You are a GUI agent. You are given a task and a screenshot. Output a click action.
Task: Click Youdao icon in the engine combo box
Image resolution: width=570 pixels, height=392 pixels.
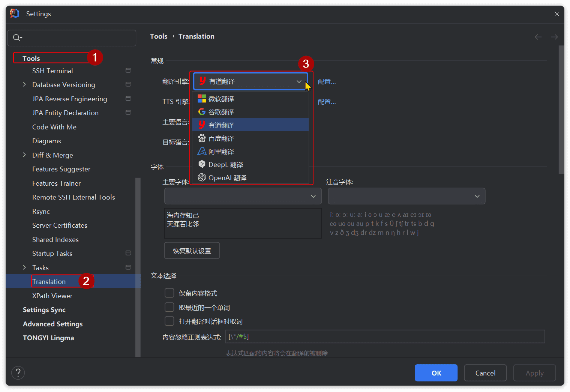[x=202, y=81]
